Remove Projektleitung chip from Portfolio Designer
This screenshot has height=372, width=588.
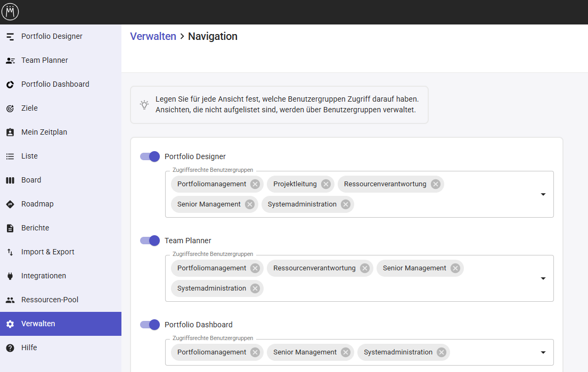click(x=326, y=184)
